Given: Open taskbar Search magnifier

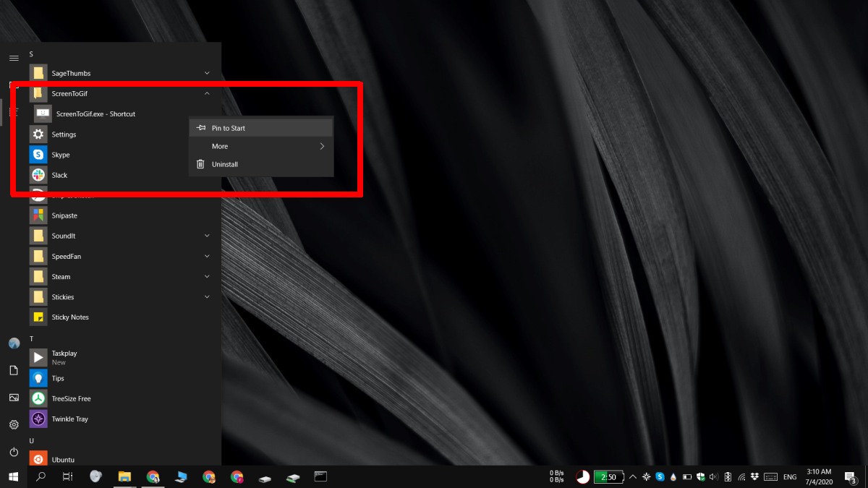Looking at the screenshot, I should click(x=41, y=476).
